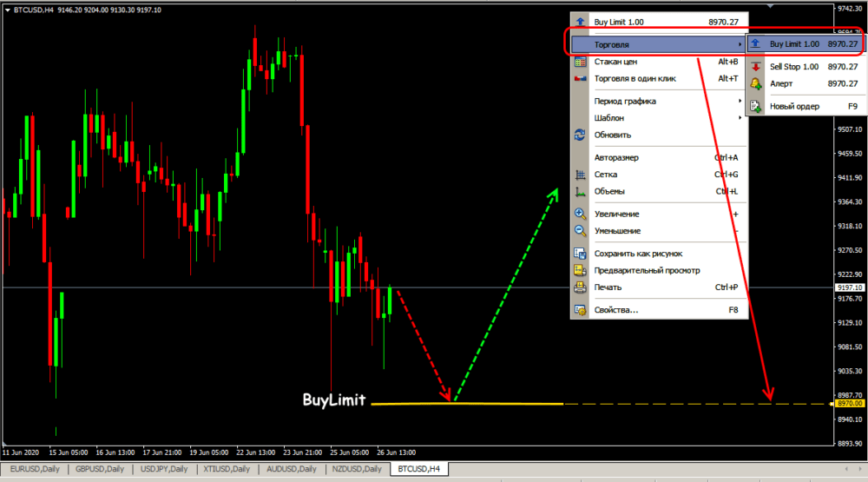
Task: Click the Обновить refresh icon
Action: pyautogui.click(x=580, y=135)
